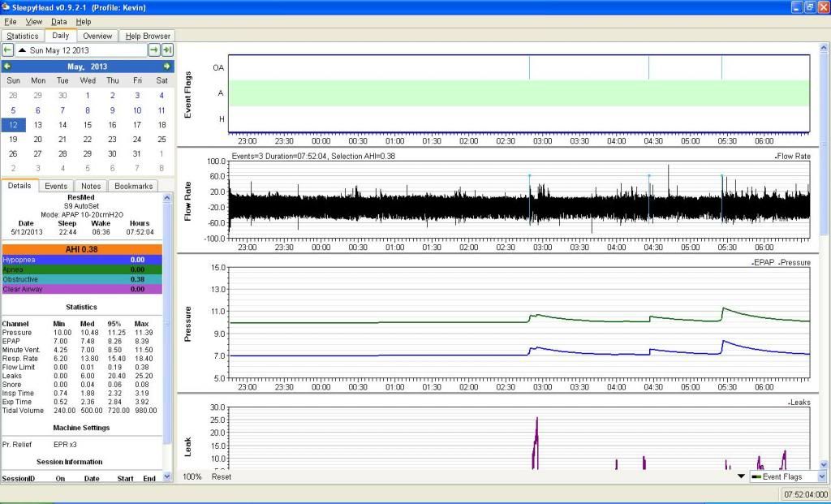Show next month in calendar header

tap(166, 67)
